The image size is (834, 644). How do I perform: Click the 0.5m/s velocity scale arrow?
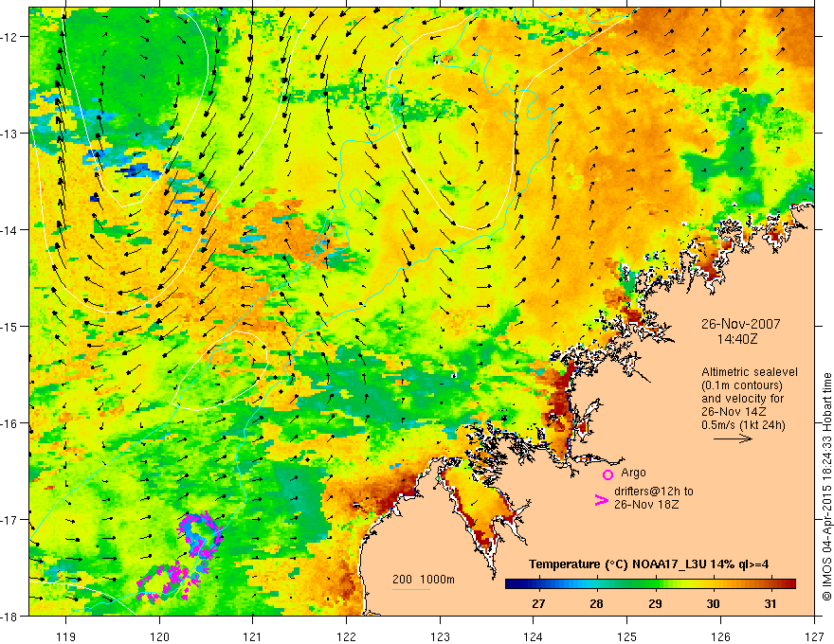[x=733, y=438]
